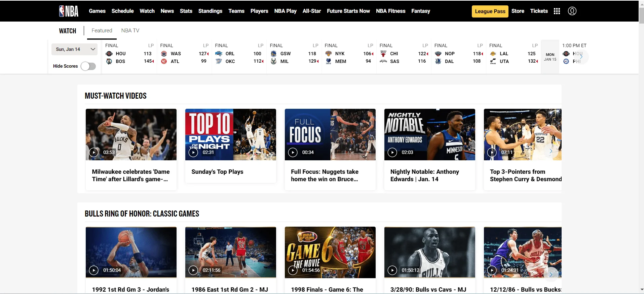Click the Orlando Magic team logo

219,54
